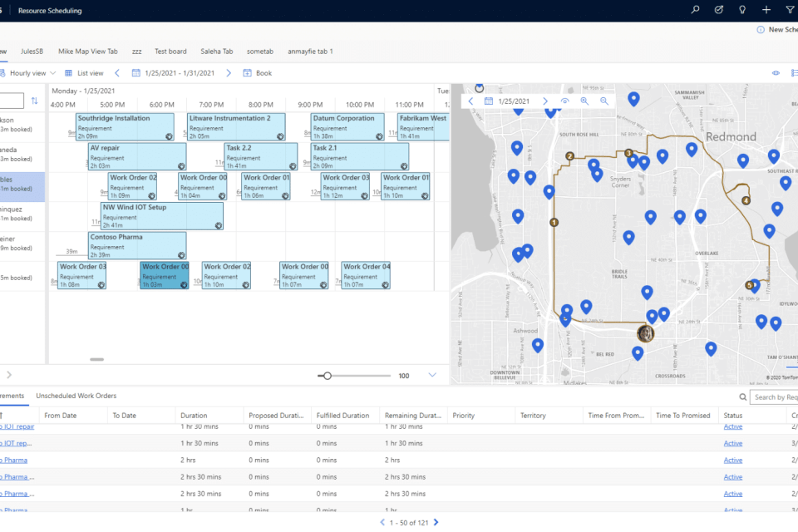Viewport: 798px width, 532px height.
Task: Switch to List view
Action: [84, 73]
